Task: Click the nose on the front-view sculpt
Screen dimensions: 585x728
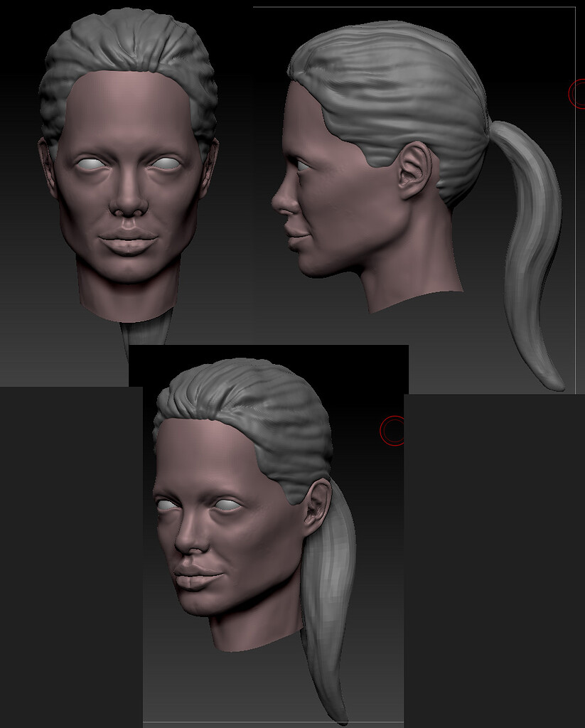Action: point(127,206)
